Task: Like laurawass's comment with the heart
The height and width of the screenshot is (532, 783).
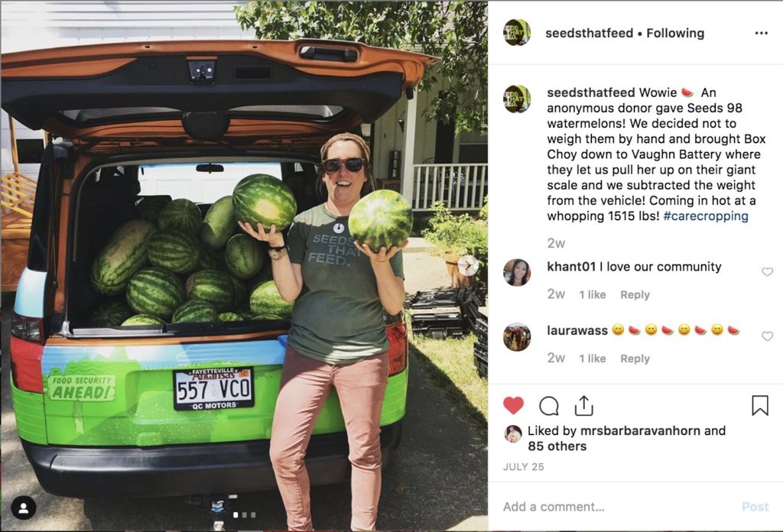Action: (767, 336)
